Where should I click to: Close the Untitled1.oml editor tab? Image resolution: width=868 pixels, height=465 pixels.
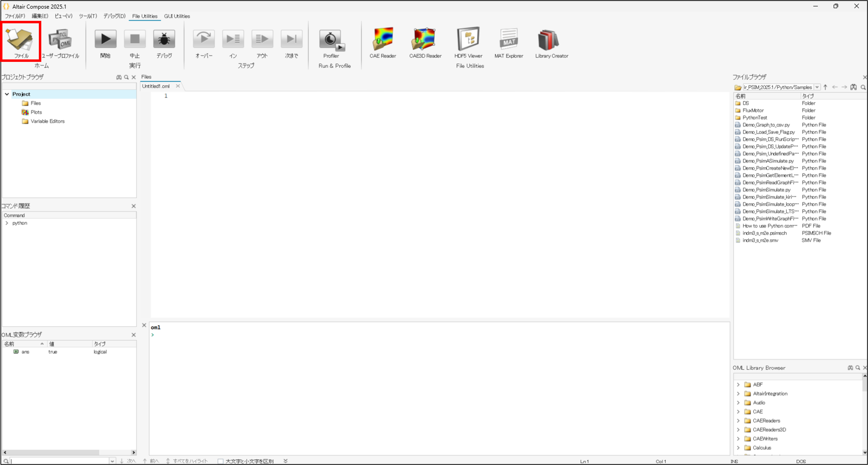(x=178, y=86)
